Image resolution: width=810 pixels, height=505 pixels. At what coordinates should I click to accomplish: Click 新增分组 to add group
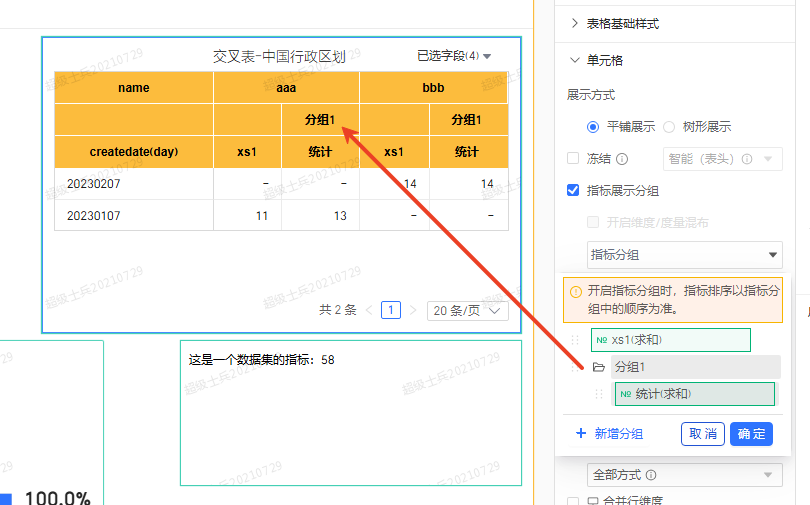(x=610, y=433)
